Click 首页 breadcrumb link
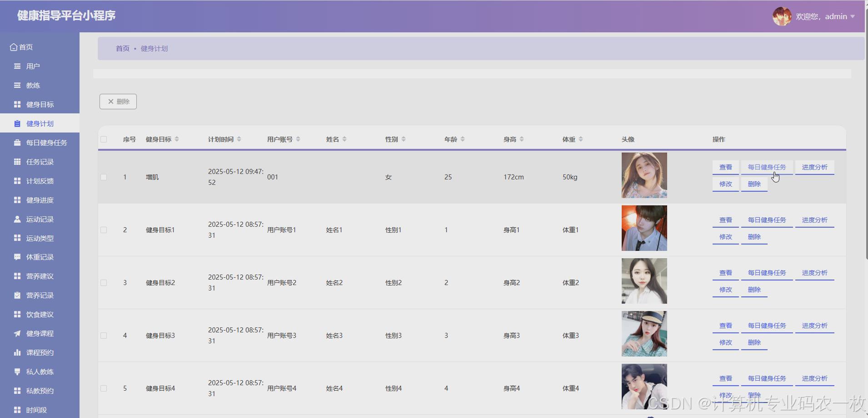 (123, 49)
